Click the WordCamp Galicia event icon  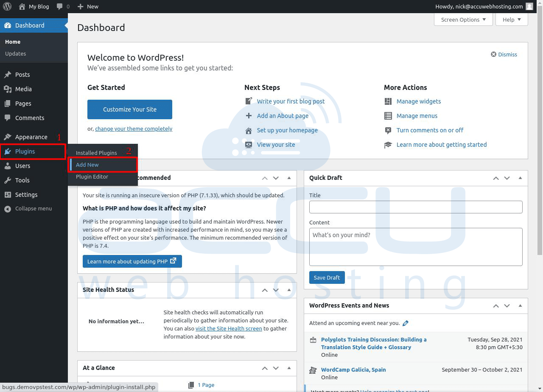tap(313, 370)
